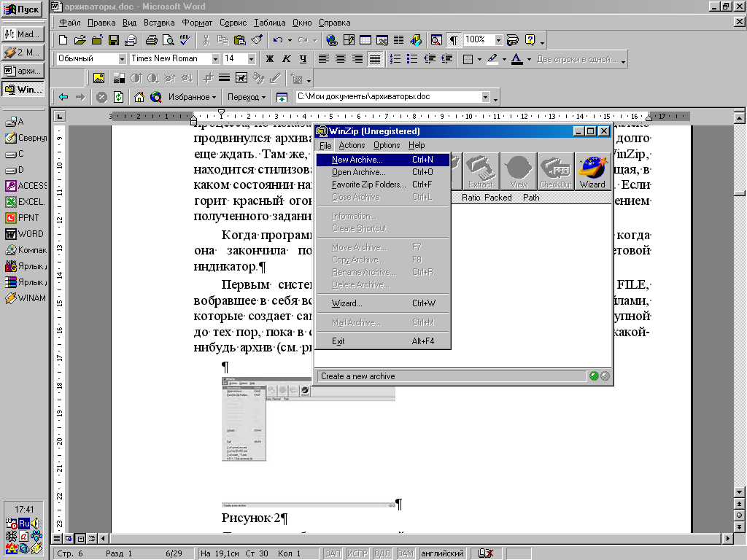Open the font size dropdown showing 14
The height and width of the screenshot is (560, 747).
tap(252, 59)
